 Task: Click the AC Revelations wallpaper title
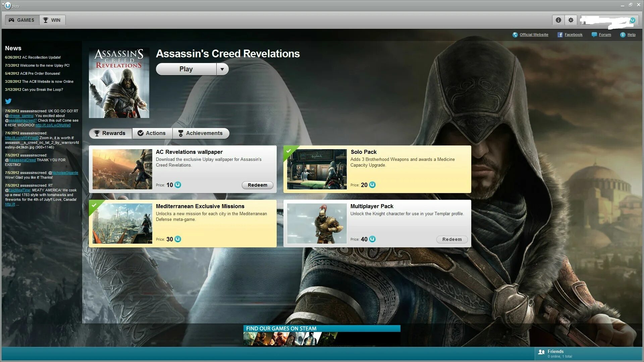189,152
